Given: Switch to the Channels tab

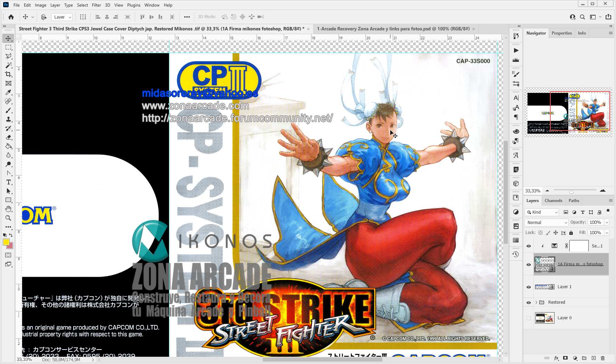Looking at the screenshot, I should [553, 200].
